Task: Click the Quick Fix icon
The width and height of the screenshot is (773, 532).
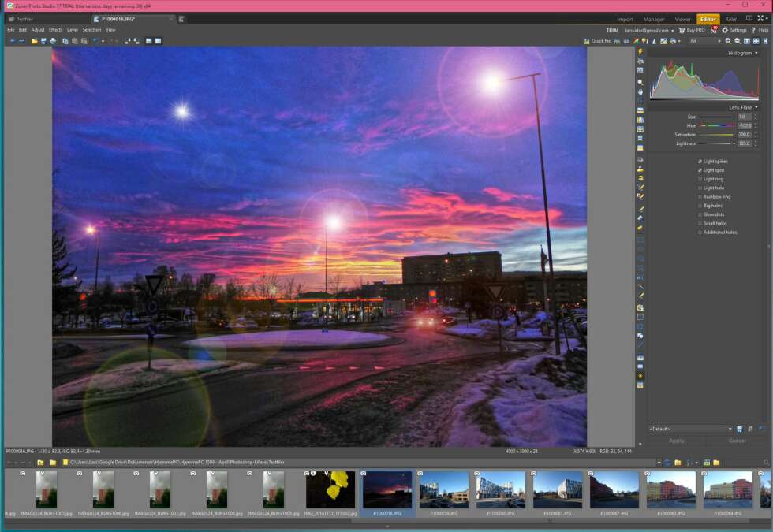Action: (586, 41)
